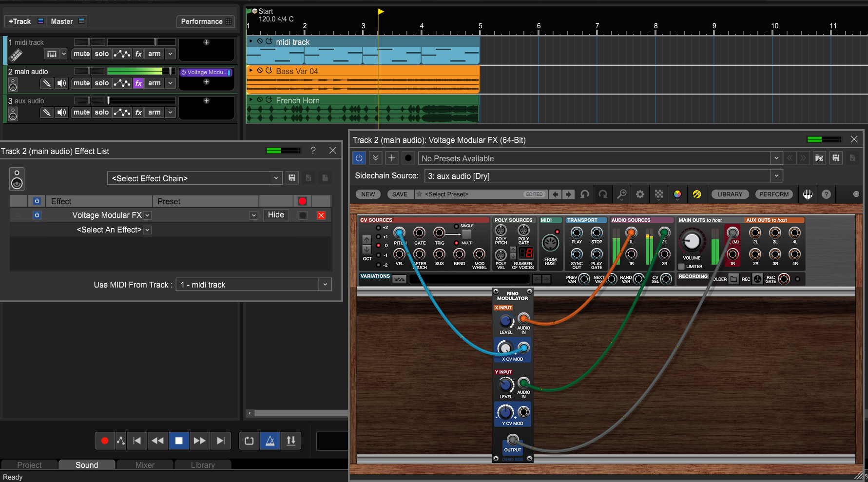The height and width of the screenshot is (482, 868).
Task: Click the VOLUME knob in Main Outs
Action: tap(692, 241)
